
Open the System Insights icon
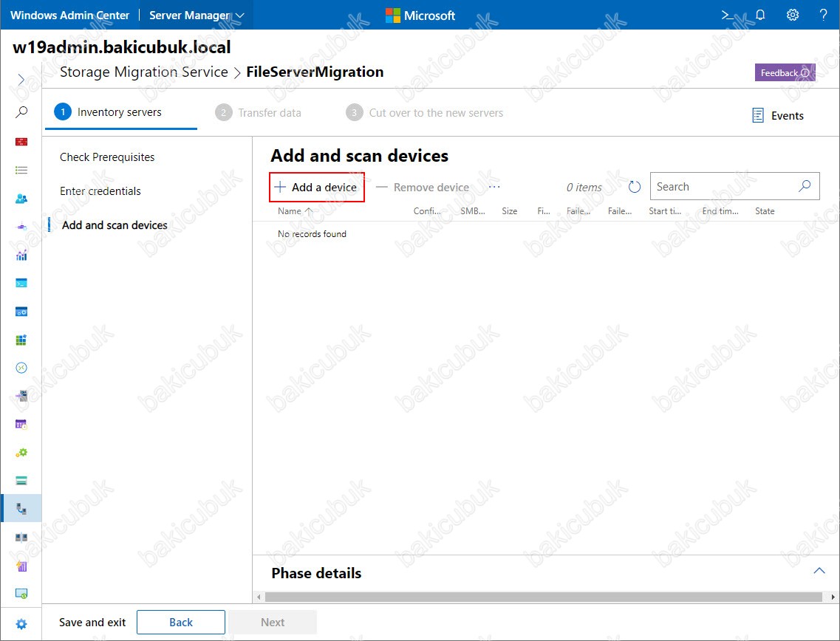click(x=21, y=566)
